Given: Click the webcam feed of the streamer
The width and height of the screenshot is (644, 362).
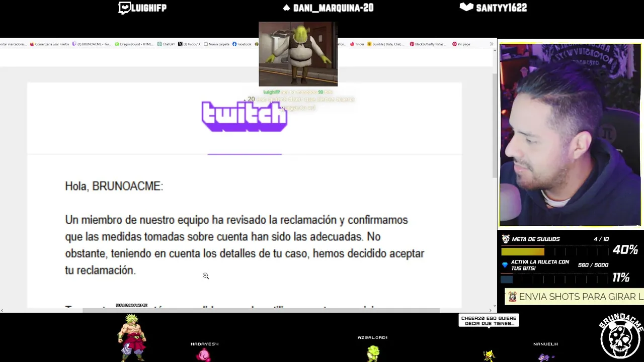Looking at the screenshot, I should [x=570, y=135].
